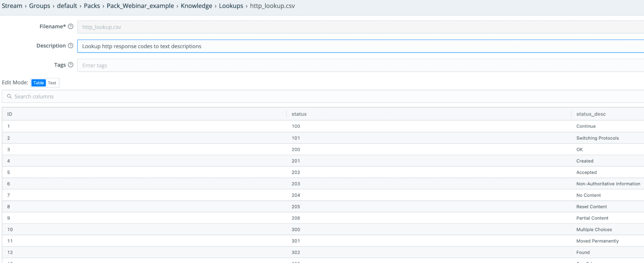This screenshot has width=644, height=263.
Task: Click the Description help question mark icon
Action: tap(71, 46)
